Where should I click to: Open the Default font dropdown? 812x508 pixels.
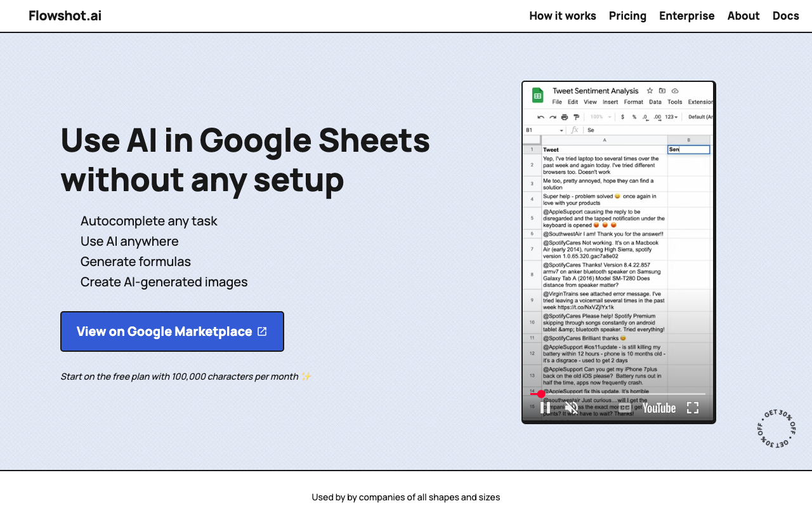coord(700,117)
